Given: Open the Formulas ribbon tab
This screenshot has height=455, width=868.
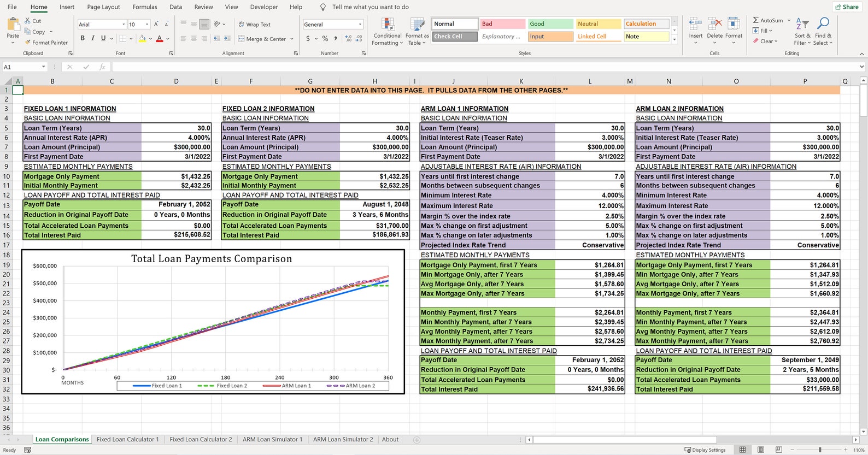Looking at the screenshot, I should (x=145, y=7).
